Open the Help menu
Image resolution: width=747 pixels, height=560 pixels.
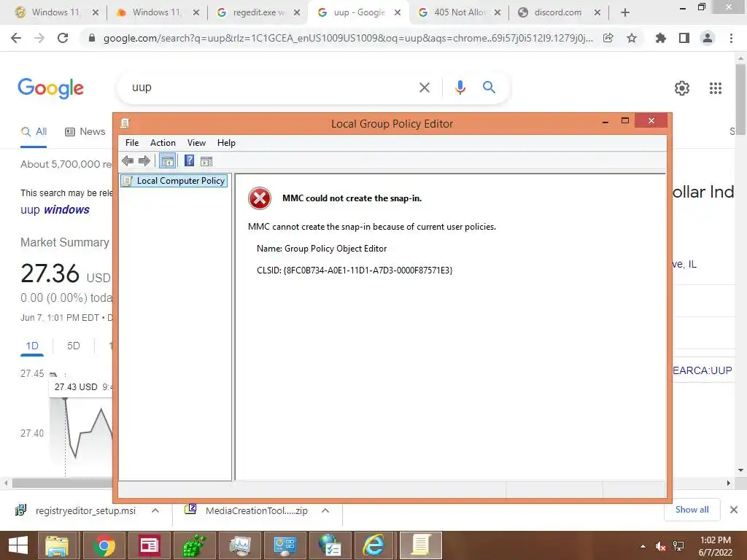coord(226,143)
